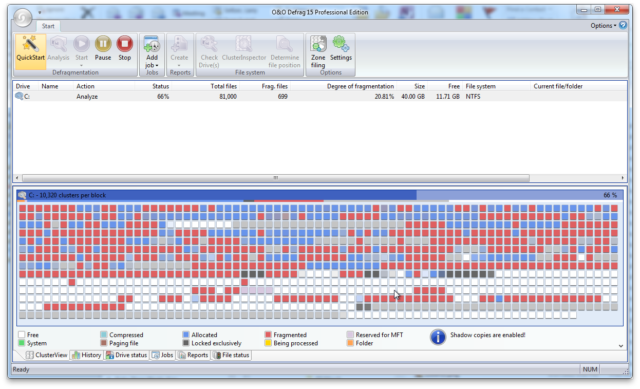This screenshot has width=640, height=389.
Task: Click the NTFS file system cell
Action: tap(473, 96)
